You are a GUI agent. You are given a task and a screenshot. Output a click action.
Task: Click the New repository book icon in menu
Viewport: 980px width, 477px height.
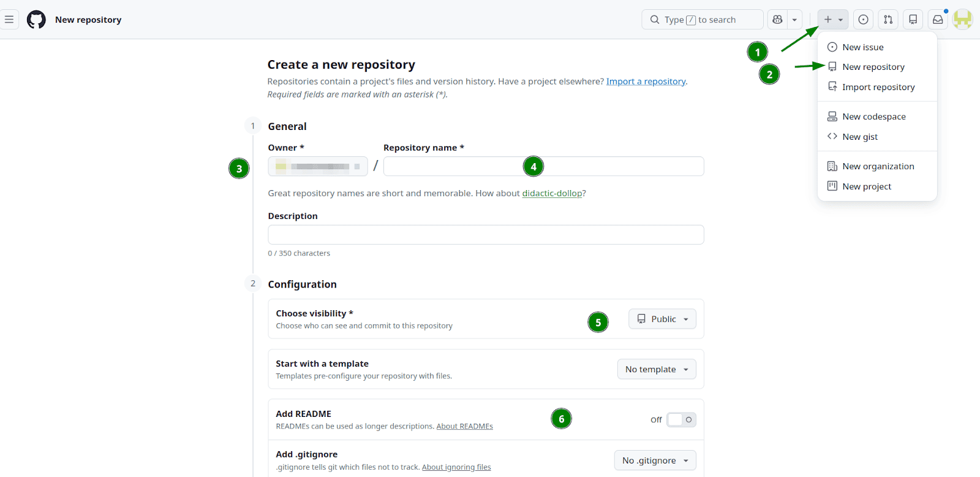[832, 67]
